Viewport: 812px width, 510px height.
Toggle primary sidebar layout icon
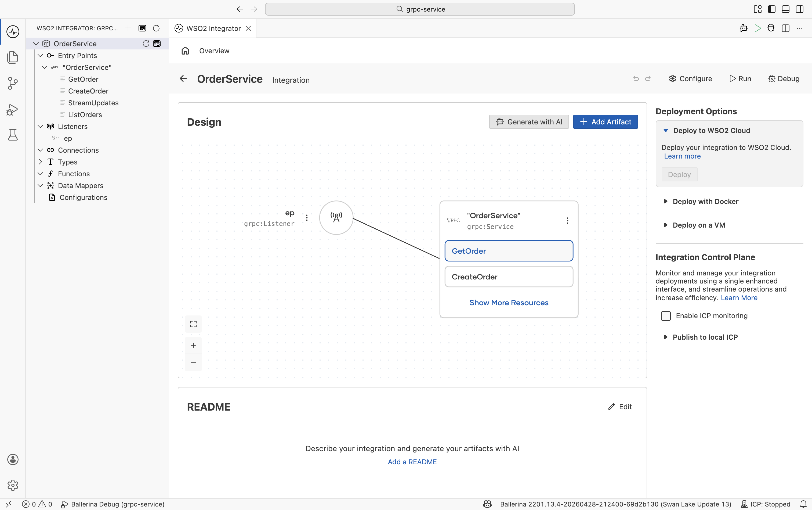(771, 9)
